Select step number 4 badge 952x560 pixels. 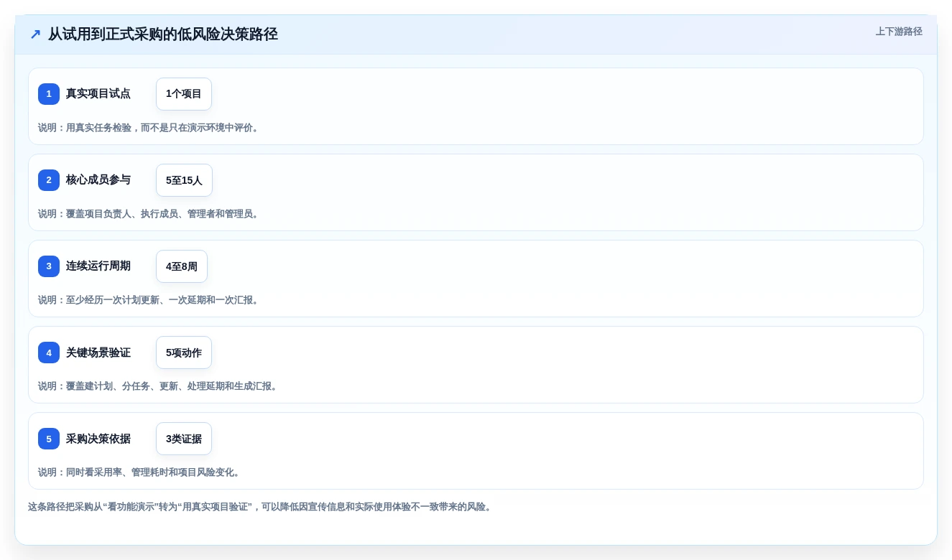49,353
